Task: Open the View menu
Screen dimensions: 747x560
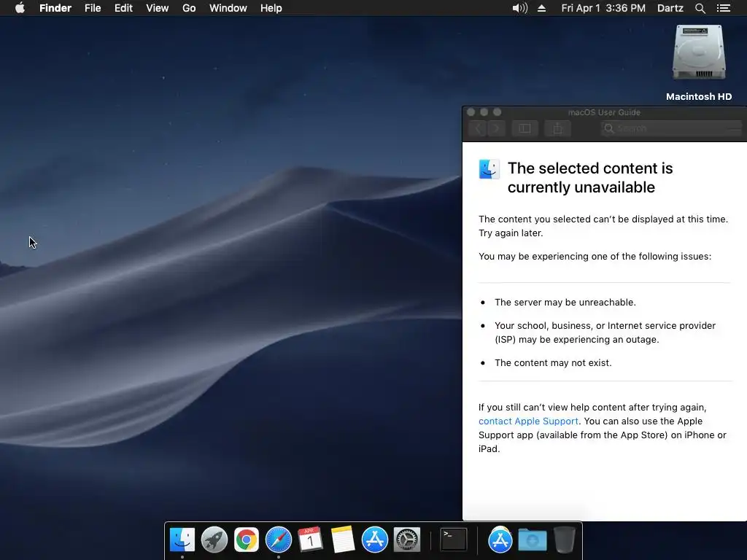Action: [x=158, y=8]
